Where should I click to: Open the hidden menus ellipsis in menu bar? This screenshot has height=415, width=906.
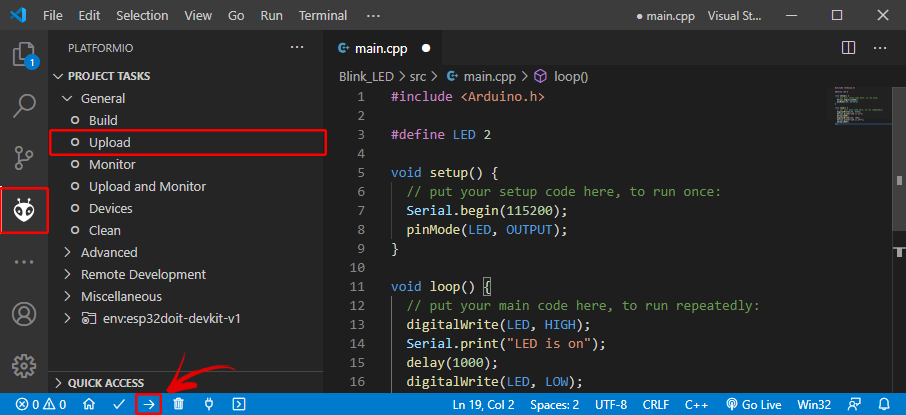373,16
